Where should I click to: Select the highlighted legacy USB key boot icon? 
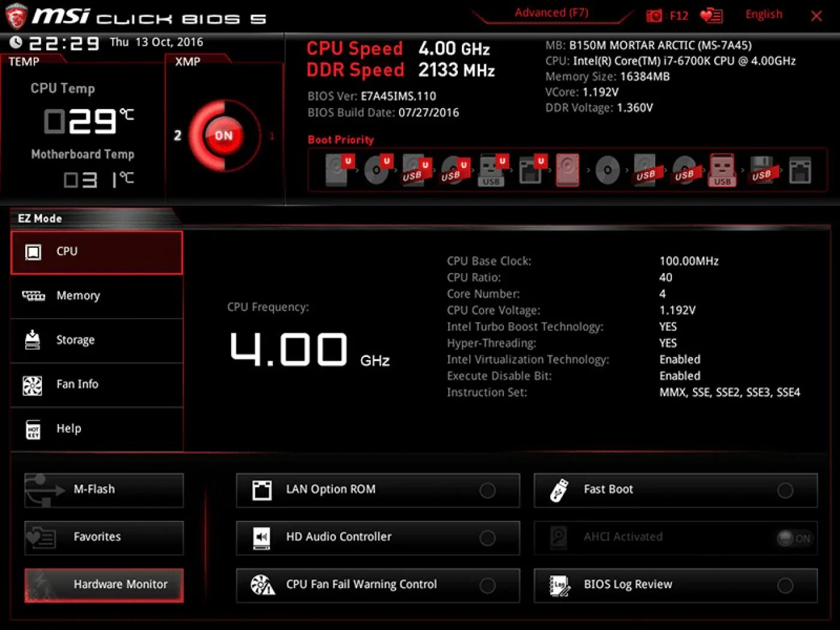click(722, 170)
